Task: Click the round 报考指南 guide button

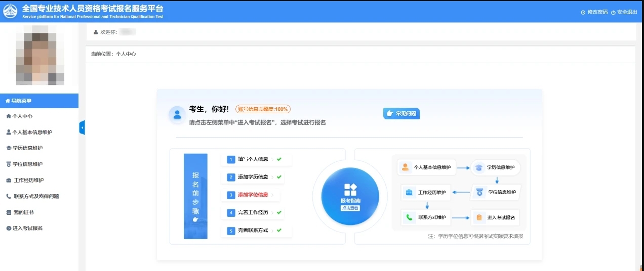Action: 350,196
